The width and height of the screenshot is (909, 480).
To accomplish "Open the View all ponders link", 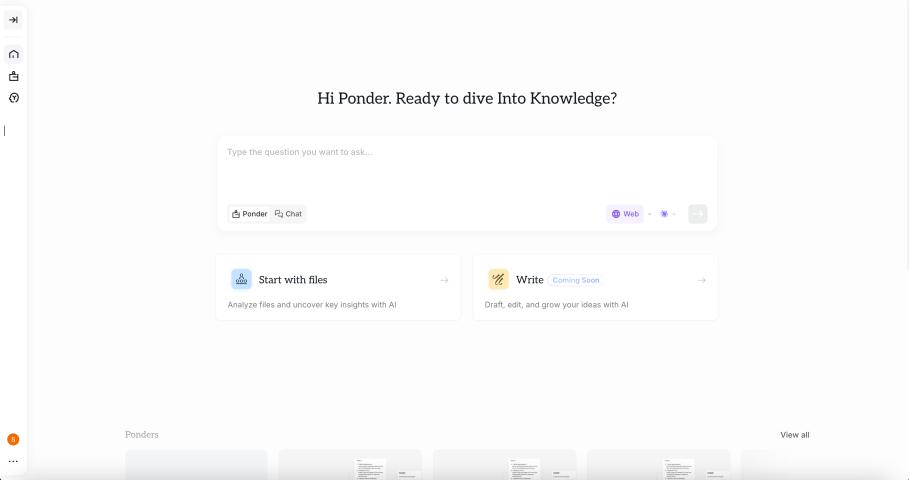I will click(795, 435).
